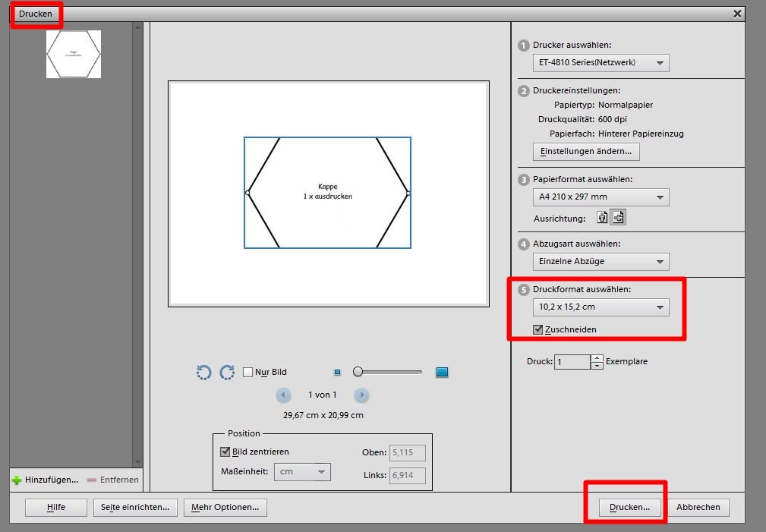Uncheck the Bild zentrieren checkbox
Screen dimensions: 766x532
tap(225, 452)
